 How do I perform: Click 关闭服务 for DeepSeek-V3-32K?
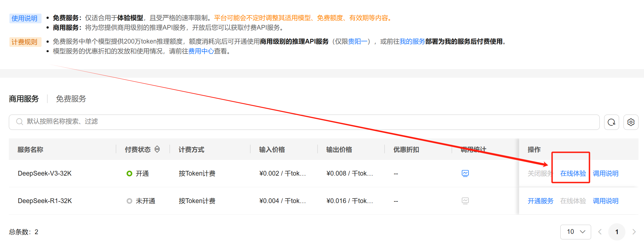coord(540,173)
